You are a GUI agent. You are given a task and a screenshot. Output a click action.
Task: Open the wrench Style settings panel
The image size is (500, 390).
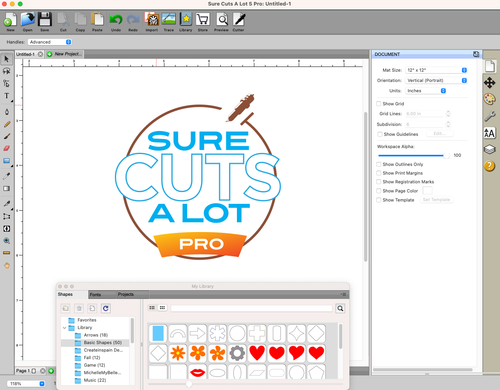[490, 116]
